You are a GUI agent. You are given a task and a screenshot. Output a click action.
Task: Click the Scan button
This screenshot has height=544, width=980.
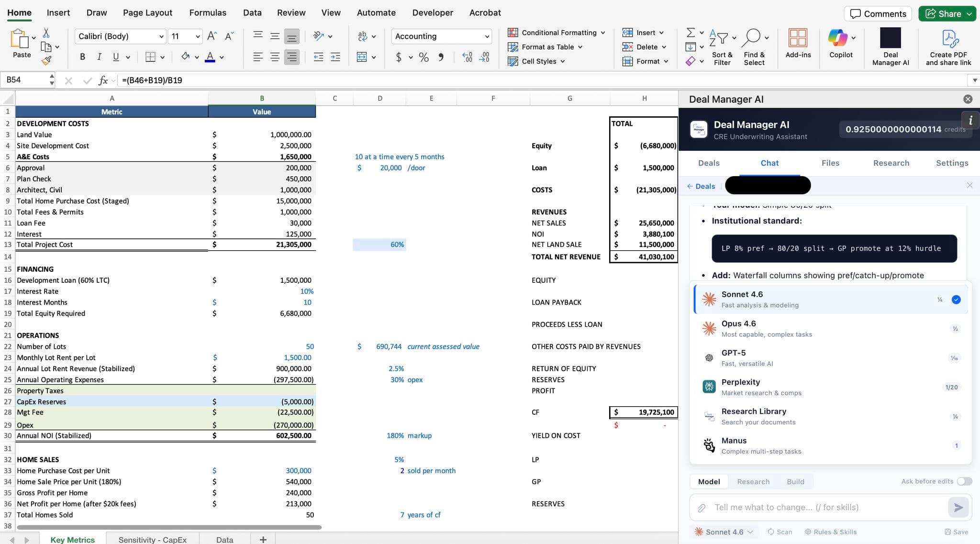780,532
